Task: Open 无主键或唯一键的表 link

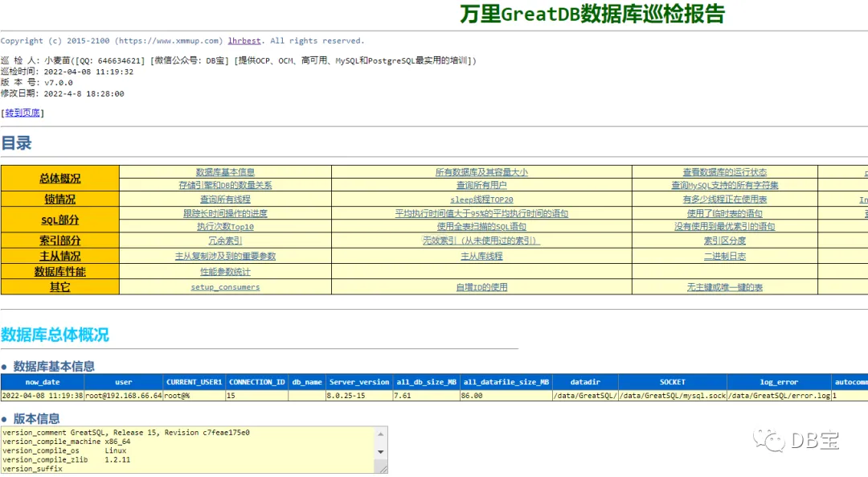Action: (x=725, y=287)
